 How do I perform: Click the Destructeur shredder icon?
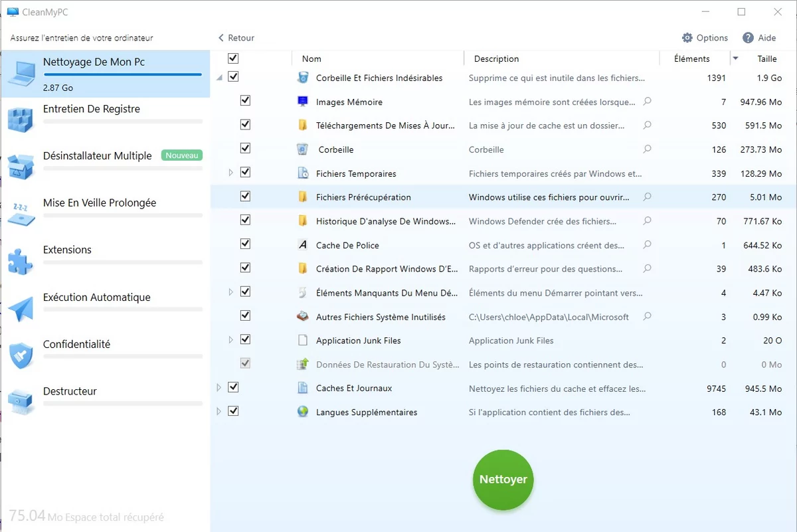click(x=21, y=402)
